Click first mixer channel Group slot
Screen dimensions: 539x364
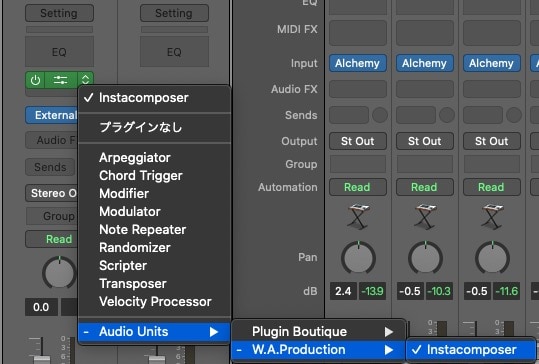coord(358,164)
